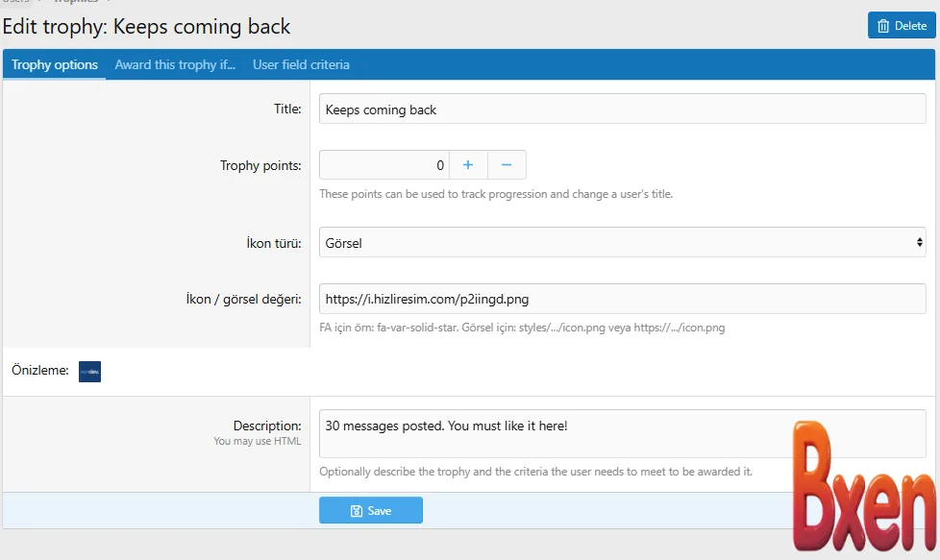Click the Trophy points number field
Viewport: 940px width, 560px height.
point(384,165)
